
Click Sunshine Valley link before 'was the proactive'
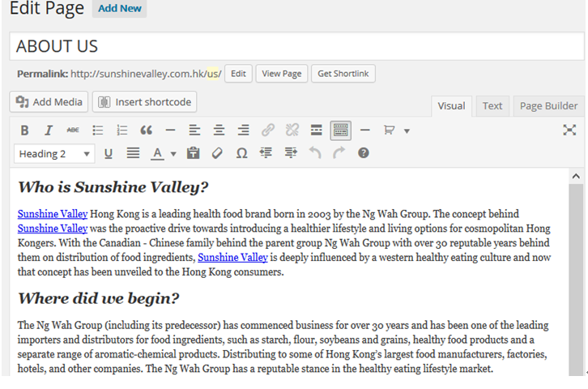point(53,229)
